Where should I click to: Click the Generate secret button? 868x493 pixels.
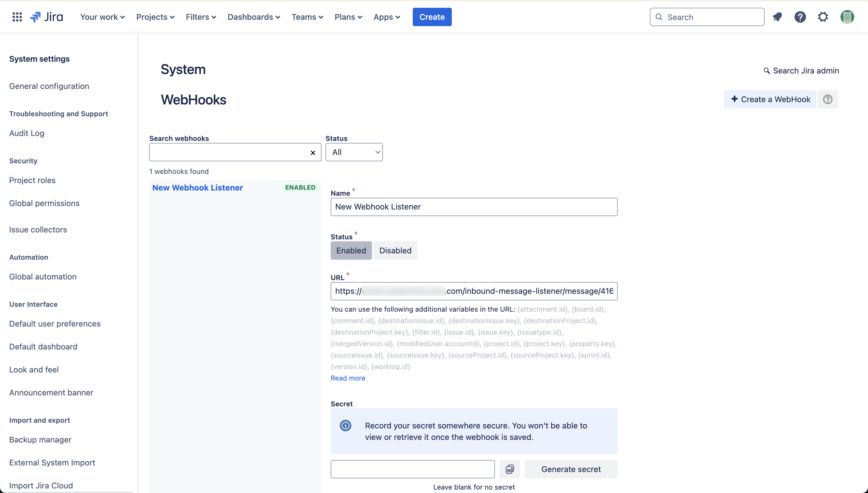point(571,469)
